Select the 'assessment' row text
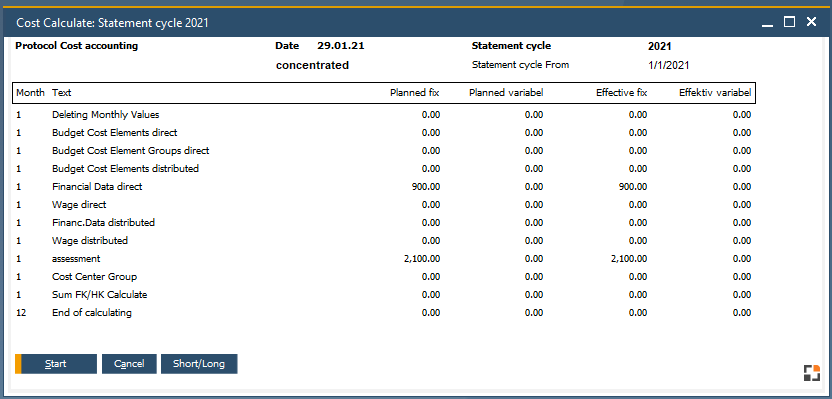Screen dimensions: 832x399 coord(76,259)
